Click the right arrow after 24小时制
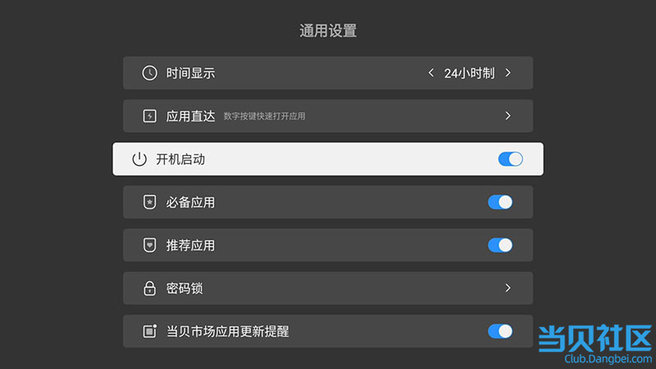The height and width of the screenshot is (369, 656). [x=508, y=73]
